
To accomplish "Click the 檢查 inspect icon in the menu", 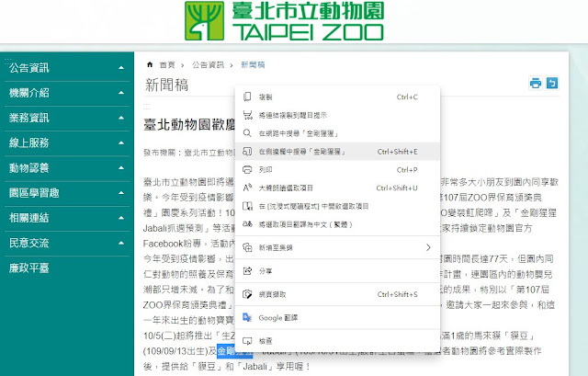I will (247, 341).
